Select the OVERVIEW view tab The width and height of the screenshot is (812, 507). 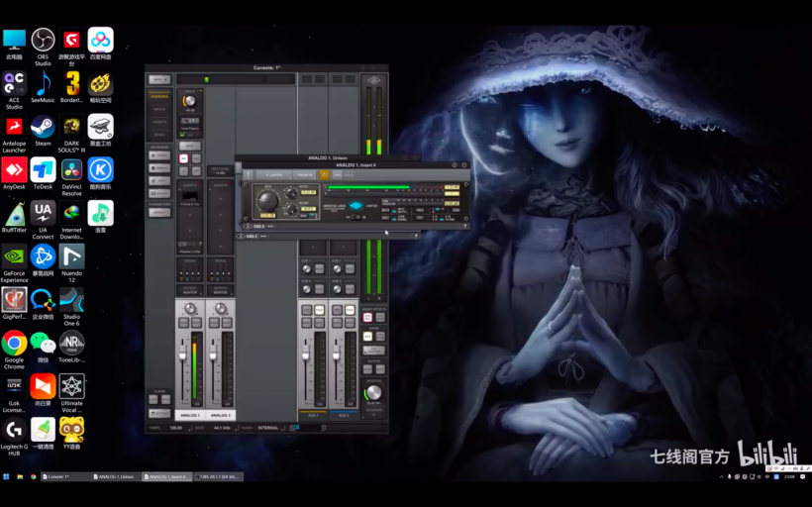tap(159, 96)
